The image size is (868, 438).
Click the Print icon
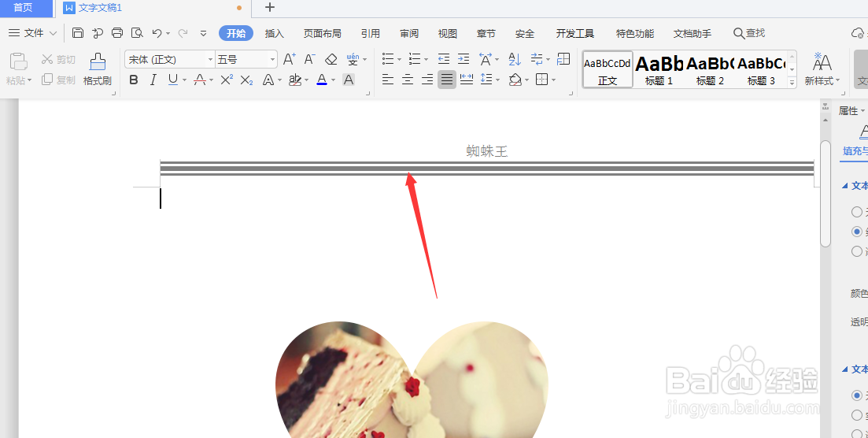click(x=117, y=33)
